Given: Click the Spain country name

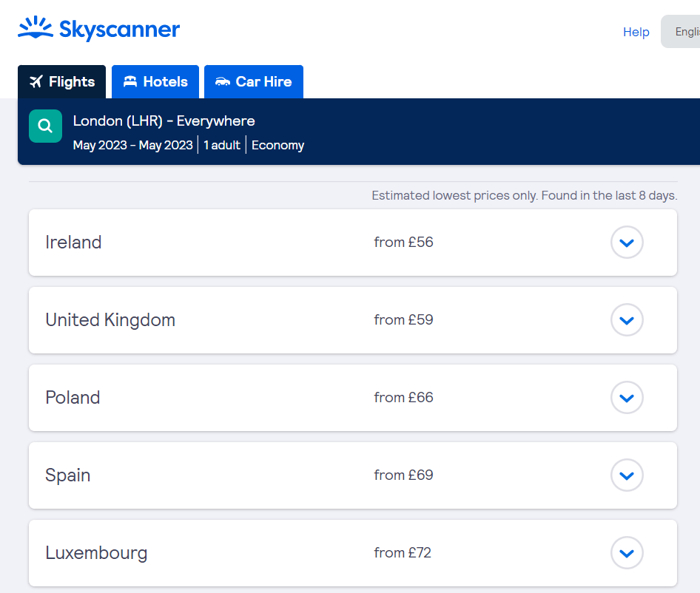Looking at the screenshot, I should (67, 475).
